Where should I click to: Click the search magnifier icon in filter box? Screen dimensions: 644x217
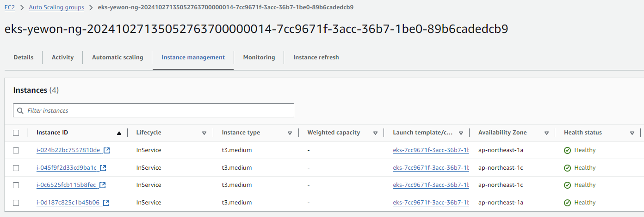coord(20,110)
